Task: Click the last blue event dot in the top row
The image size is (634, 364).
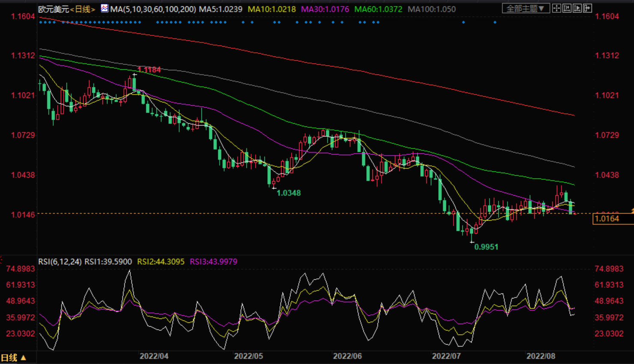Action: coord(495,22)
